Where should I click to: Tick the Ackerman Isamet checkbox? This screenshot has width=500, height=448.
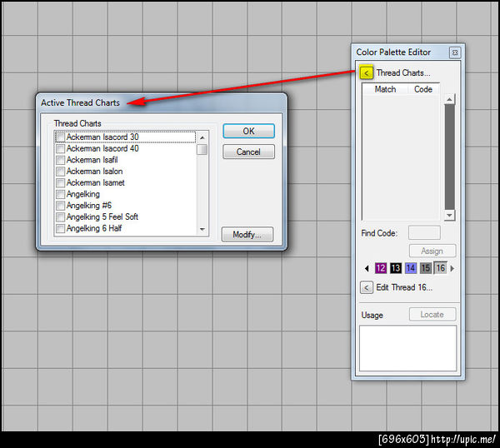[x=60, y=183]
